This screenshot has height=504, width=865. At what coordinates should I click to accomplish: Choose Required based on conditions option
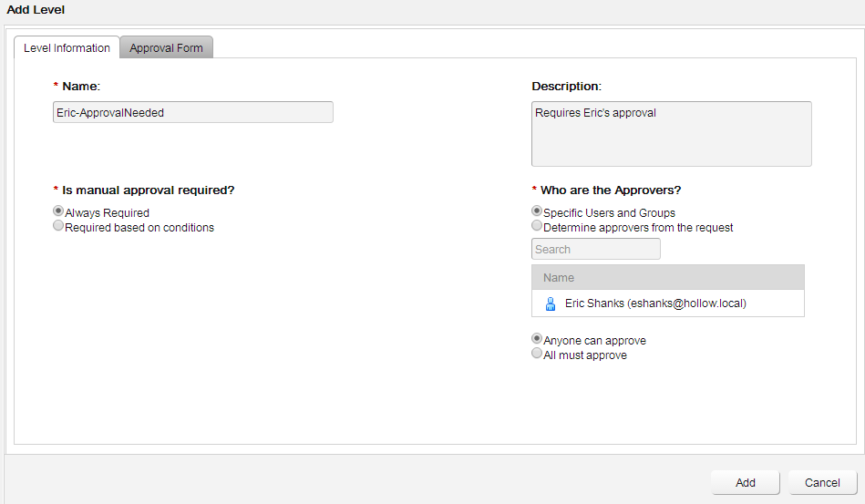[58, 227]
